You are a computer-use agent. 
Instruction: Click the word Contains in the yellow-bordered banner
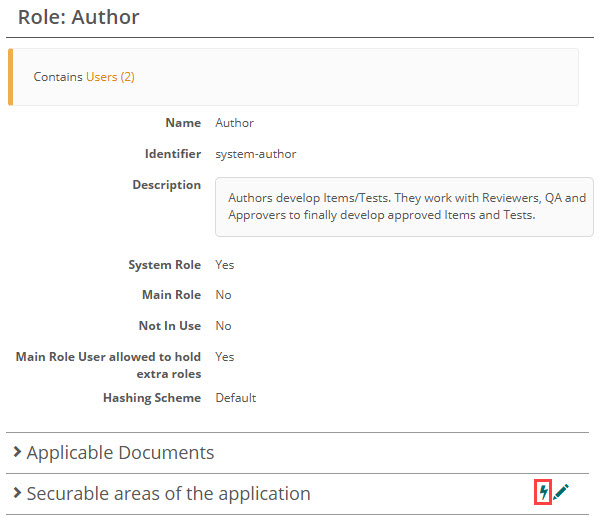[58, 76]
